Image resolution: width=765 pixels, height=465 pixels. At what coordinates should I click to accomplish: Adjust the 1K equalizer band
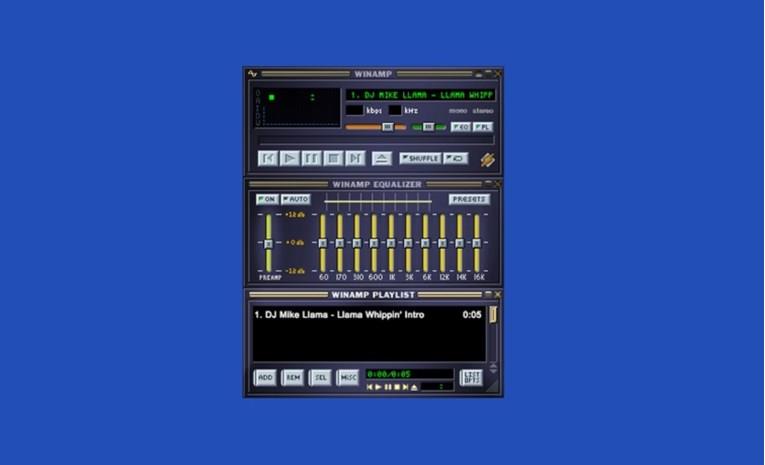pyautogui.click(x=391, y=243)
